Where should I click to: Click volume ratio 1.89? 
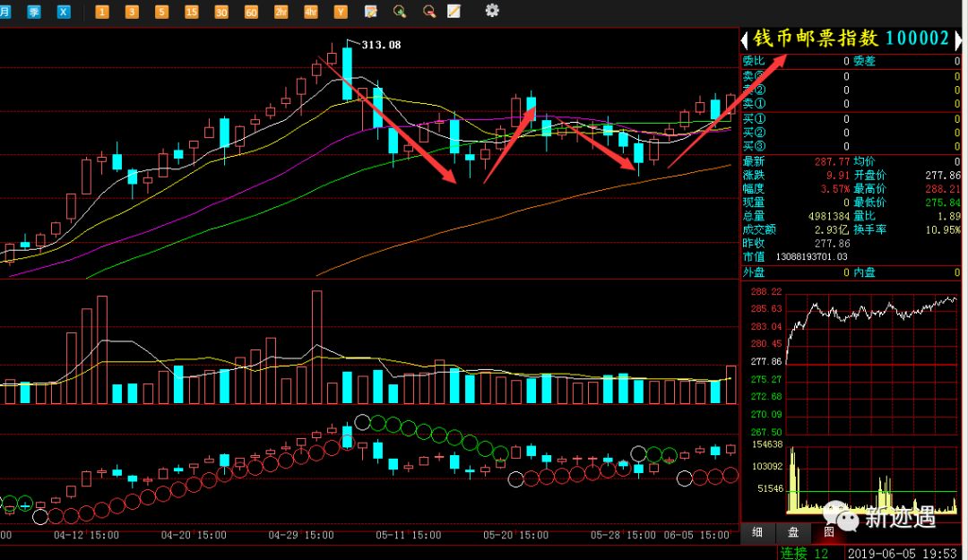949,216
